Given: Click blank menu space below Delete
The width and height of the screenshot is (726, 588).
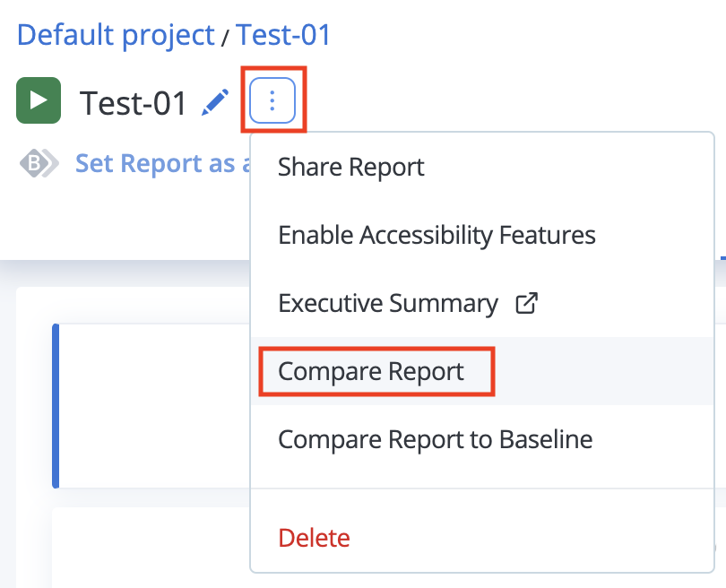Looking at the screenshot, I should tap(482, 562).
